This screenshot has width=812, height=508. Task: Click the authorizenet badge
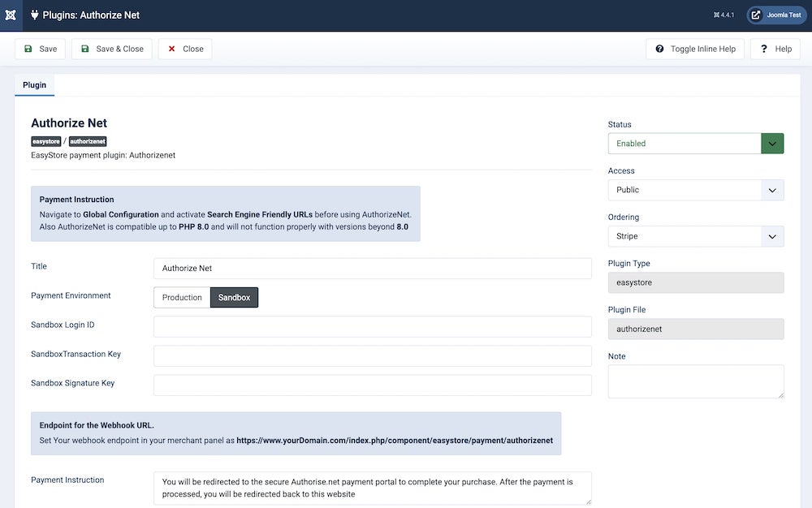pyautogui.click(x=88, y=141)
